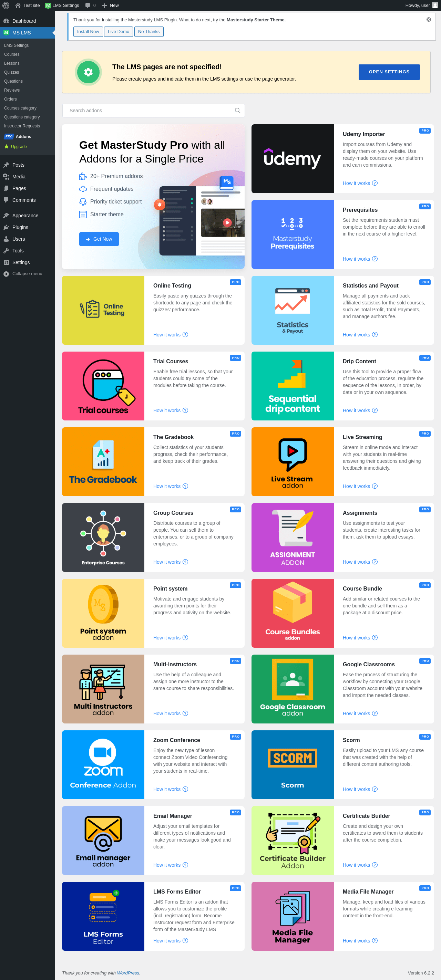Click the Get Now button
Image resolution: width=441 pixels, height=980 pixels.
click(99, 239)
